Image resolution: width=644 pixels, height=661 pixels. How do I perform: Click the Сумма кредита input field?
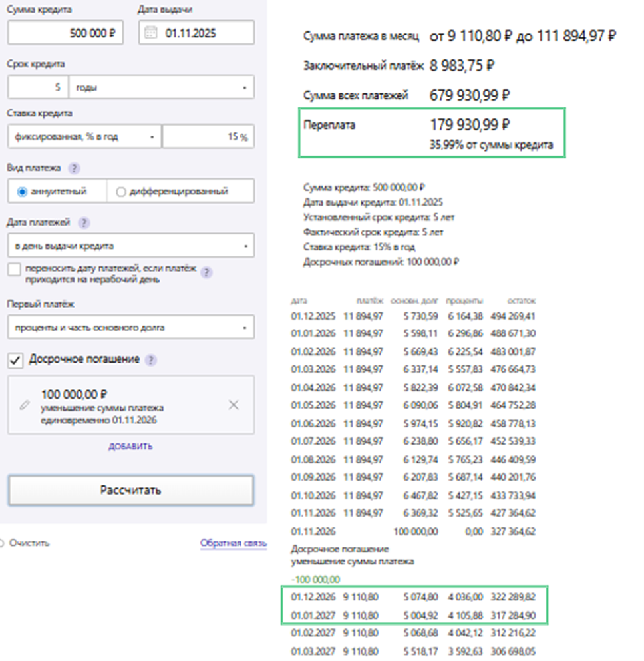point(65,33)
